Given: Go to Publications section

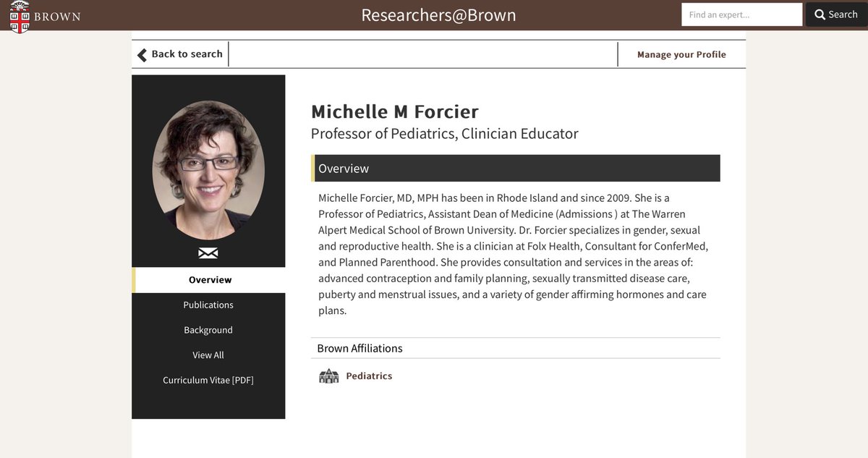Looking at the screenshot, I should click(208, 305).
